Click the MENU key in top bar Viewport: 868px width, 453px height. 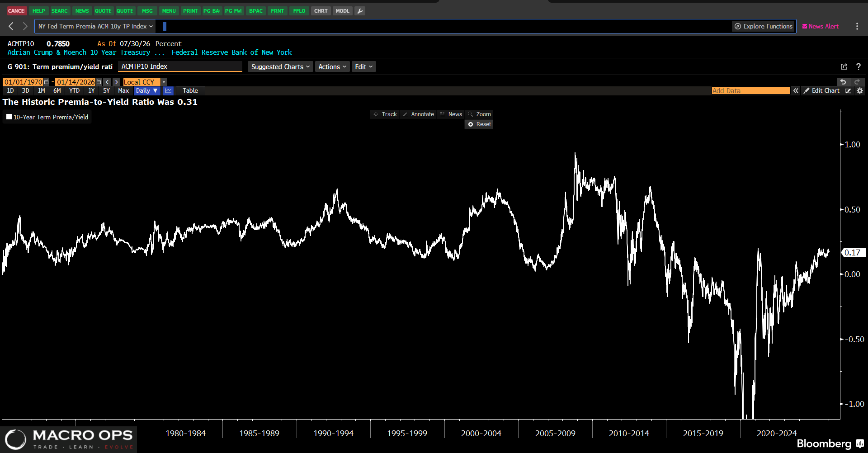(x=169, y=11)
